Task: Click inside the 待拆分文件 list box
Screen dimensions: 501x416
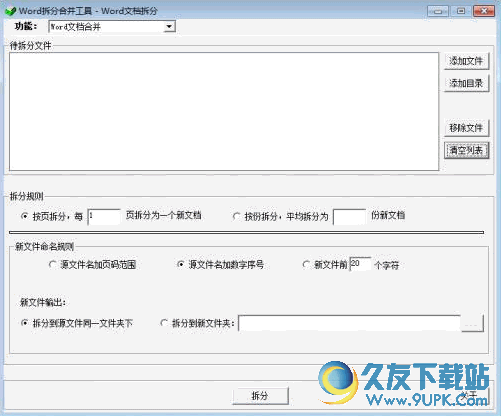Action: pyautogui.click(x=224, y=112)
